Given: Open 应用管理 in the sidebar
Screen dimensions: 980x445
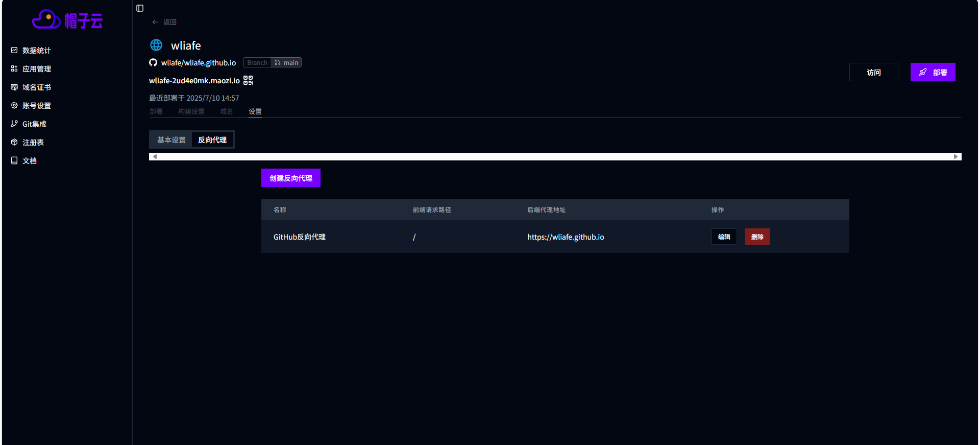Looking at the screenshot, I should click(x=36, y=69).
